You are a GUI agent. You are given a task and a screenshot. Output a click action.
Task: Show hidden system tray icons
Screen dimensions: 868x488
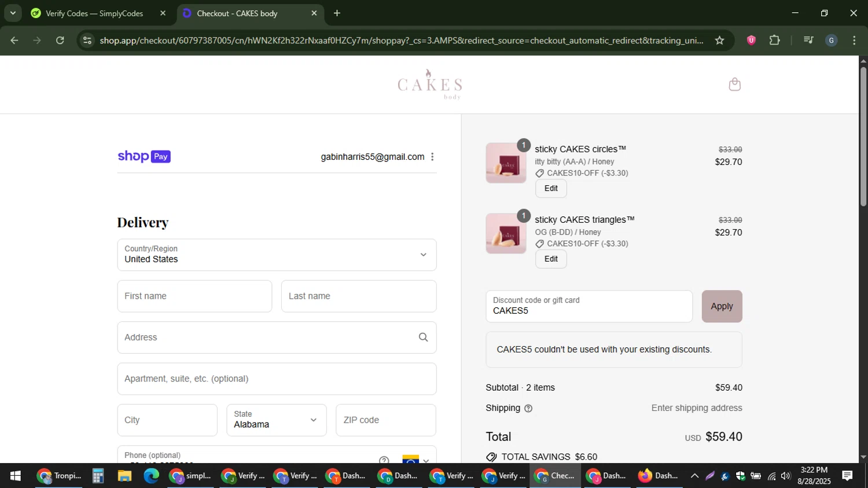pyautogui.click(x=694, y=476)
